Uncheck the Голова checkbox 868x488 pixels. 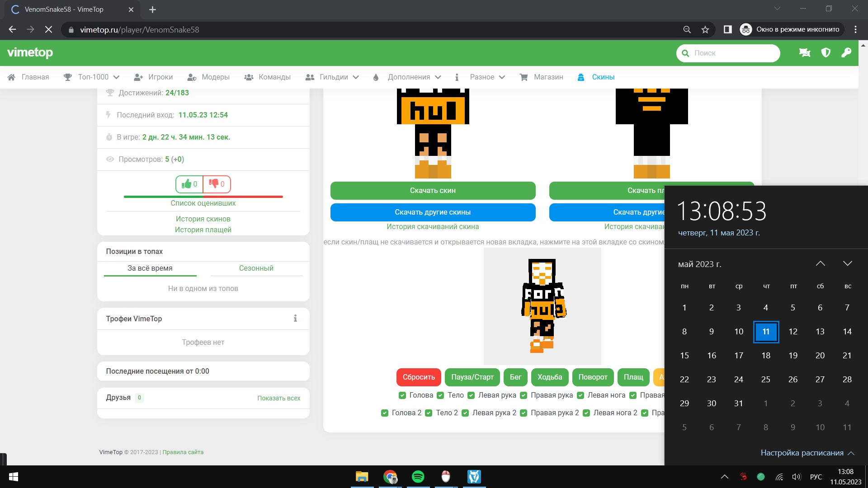pos(402,395)
